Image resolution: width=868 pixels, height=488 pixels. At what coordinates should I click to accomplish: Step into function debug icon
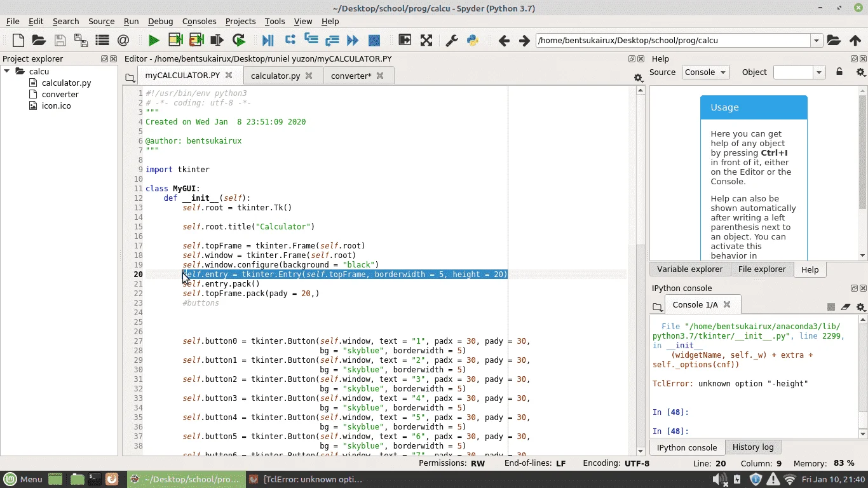pyautogui.click(x=311, y=40)
